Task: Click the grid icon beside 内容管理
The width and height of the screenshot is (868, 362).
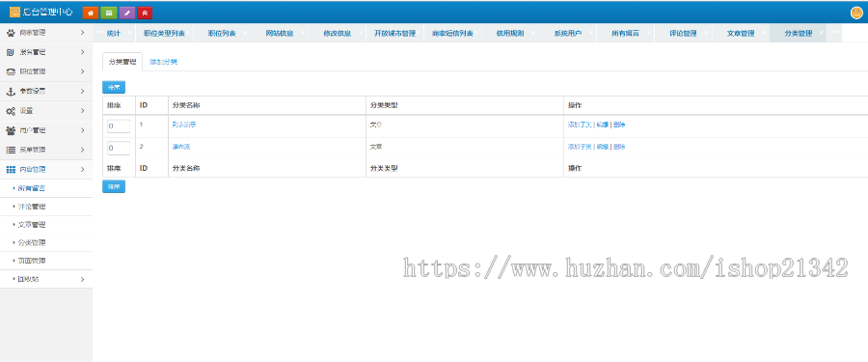Action: click(x=11, y=170)
